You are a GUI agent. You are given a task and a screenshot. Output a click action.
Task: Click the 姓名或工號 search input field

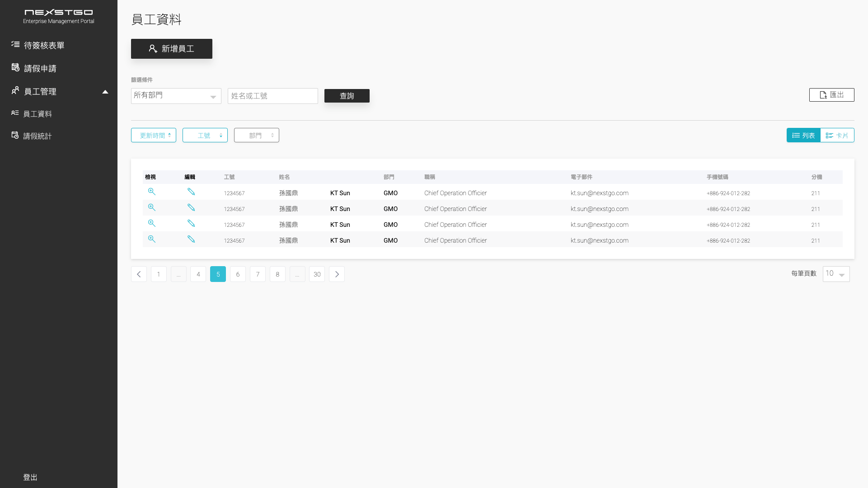coord(272,96)
